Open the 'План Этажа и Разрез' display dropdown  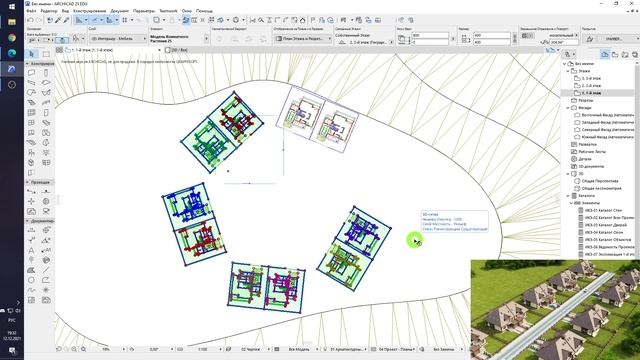click(x=302, y=38)
